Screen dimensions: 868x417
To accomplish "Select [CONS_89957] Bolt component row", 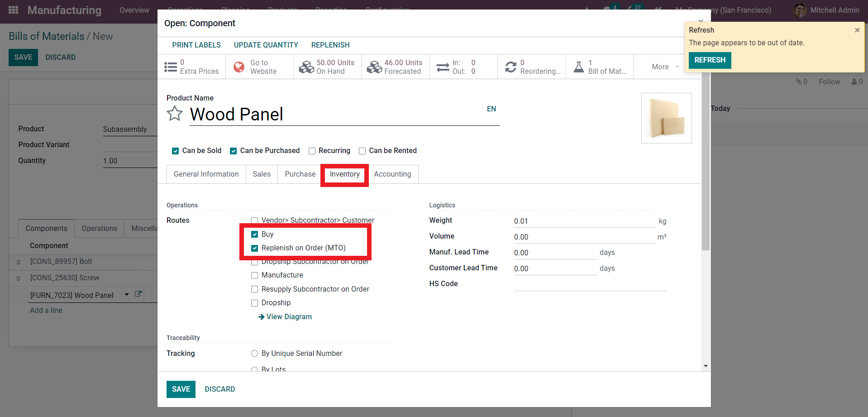I will click(83, 262).
